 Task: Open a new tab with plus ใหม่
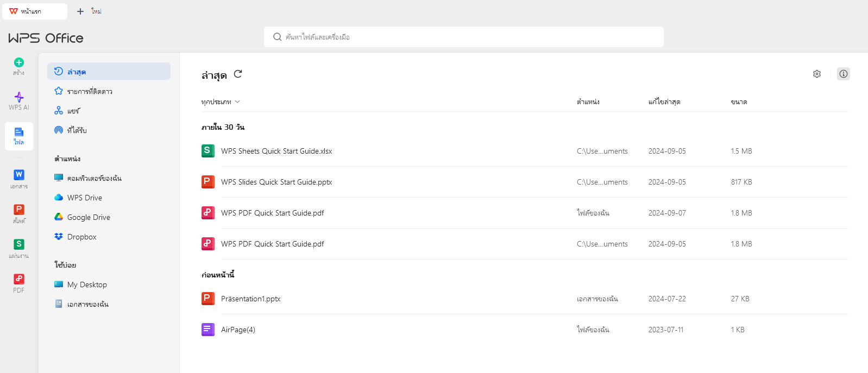tap(89, 11)
